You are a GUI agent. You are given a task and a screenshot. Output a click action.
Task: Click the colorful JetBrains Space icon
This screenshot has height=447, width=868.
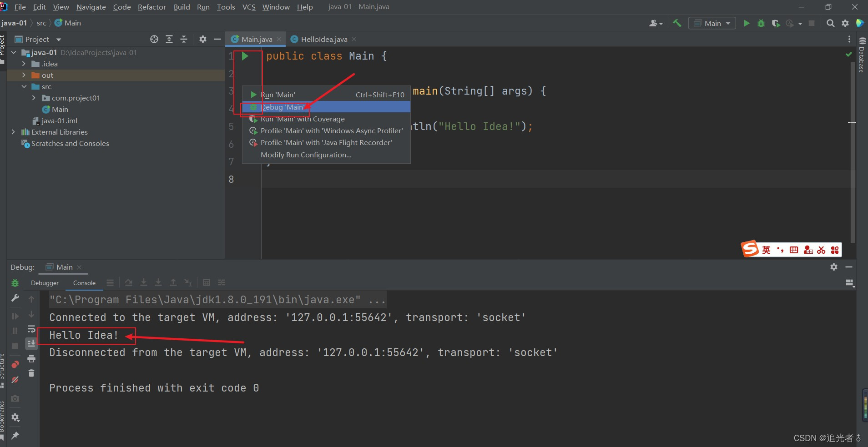point(859,23)
